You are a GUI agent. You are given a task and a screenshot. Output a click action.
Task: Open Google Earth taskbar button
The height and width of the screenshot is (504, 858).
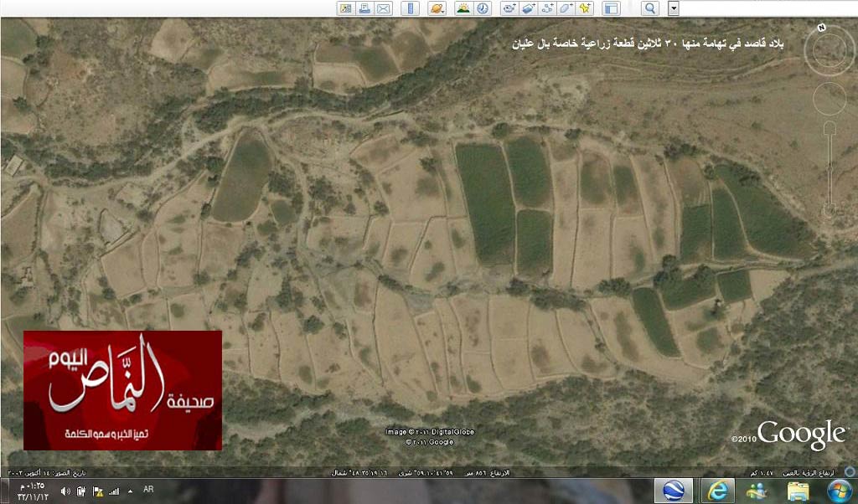point(674,491)
